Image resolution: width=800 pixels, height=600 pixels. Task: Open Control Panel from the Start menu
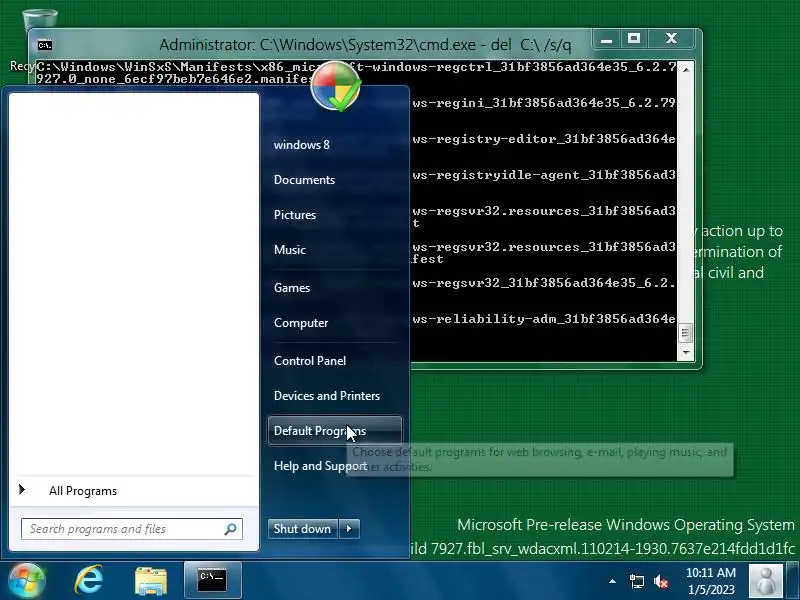(x=310, y=361)
